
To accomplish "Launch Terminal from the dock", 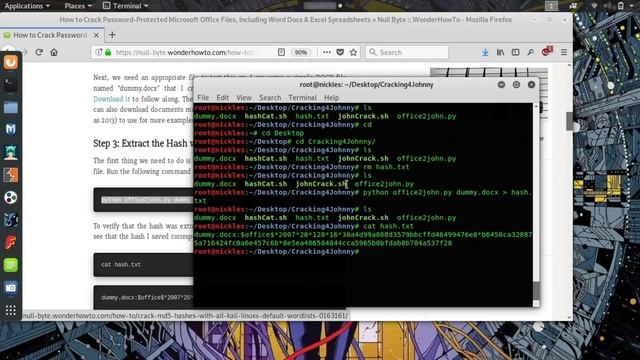I will tap(11, 84).
